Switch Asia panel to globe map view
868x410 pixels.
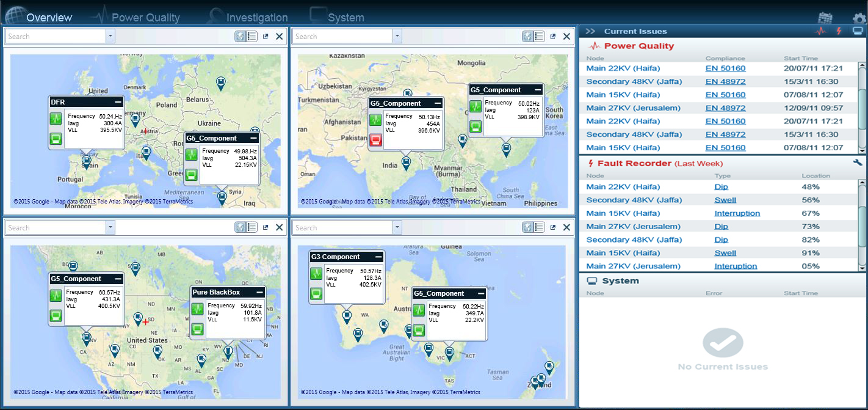(528, 37)
